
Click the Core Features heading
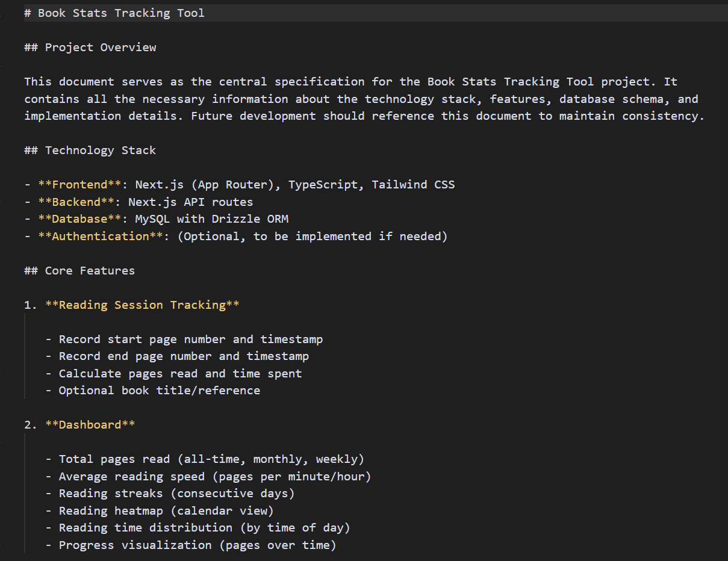click(x=89, y=270)
